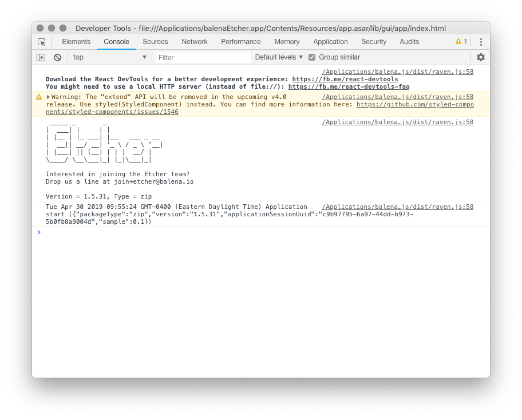Clear console with the circle-slash icon
522x420 pixels.
coord(58,57)
